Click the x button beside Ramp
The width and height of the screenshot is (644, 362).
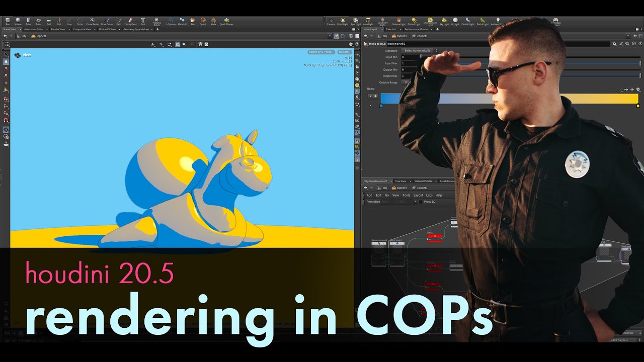pos(371,96)
